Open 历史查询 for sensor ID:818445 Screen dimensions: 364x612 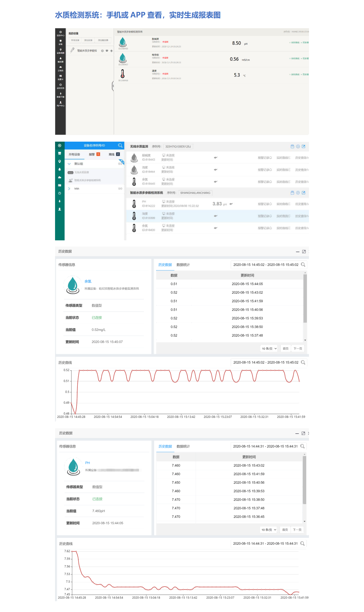click(302, 182)
